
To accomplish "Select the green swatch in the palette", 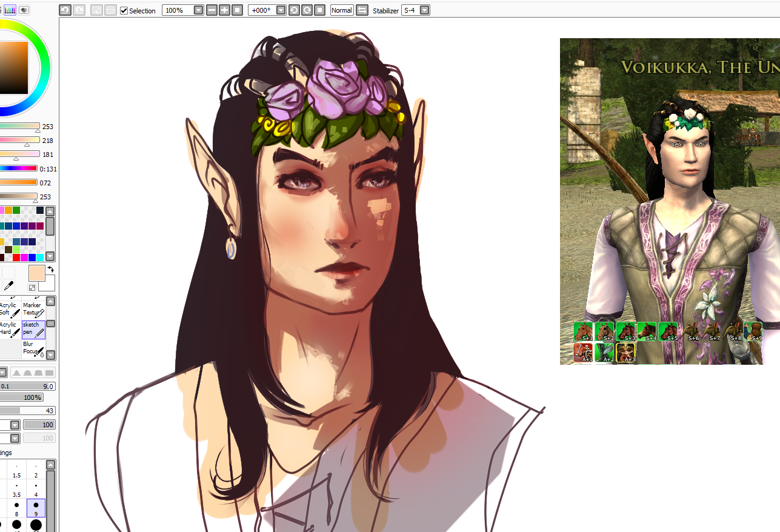I will (16, 210).
